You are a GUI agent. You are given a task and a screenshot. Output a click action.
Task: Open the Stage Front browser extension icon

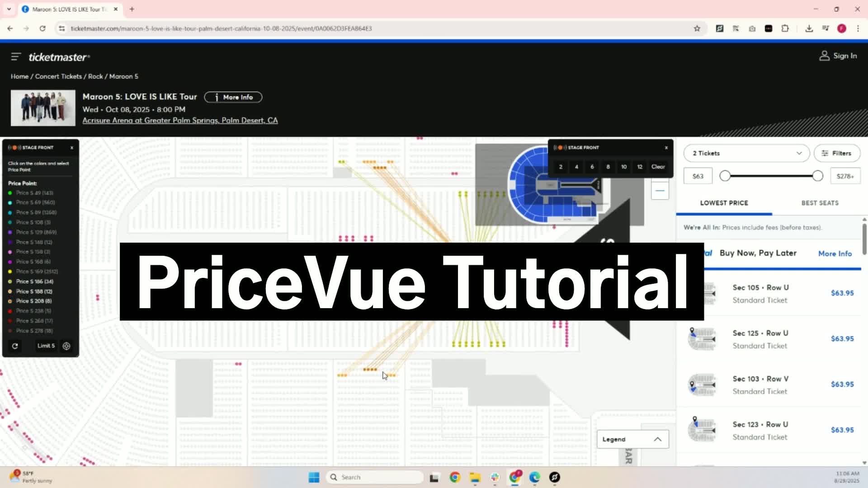(719, 28)
